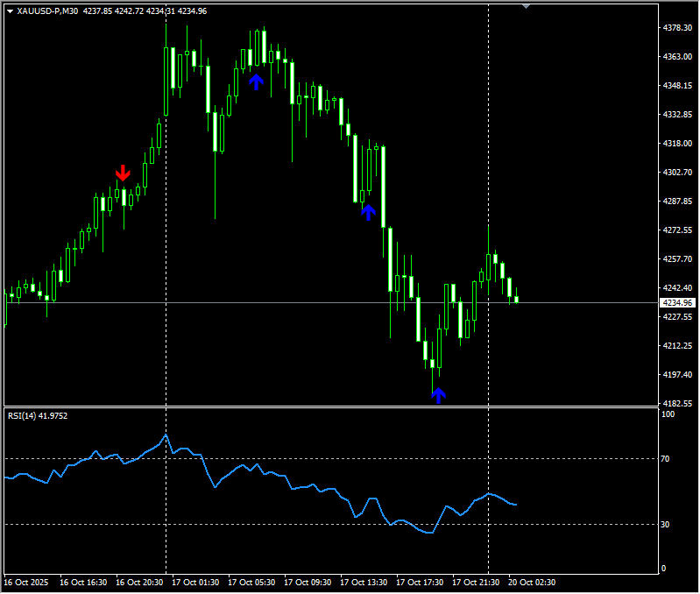
Task: Click the gray chart shift triangle at top edge
Action: pos(526,6)
